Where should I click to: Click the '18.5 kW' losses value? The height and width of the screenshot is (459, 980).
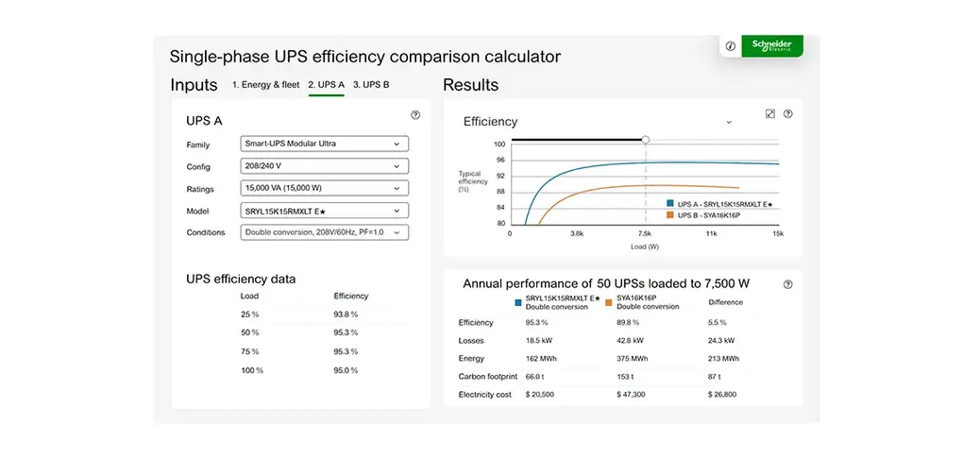coord(539,341)
